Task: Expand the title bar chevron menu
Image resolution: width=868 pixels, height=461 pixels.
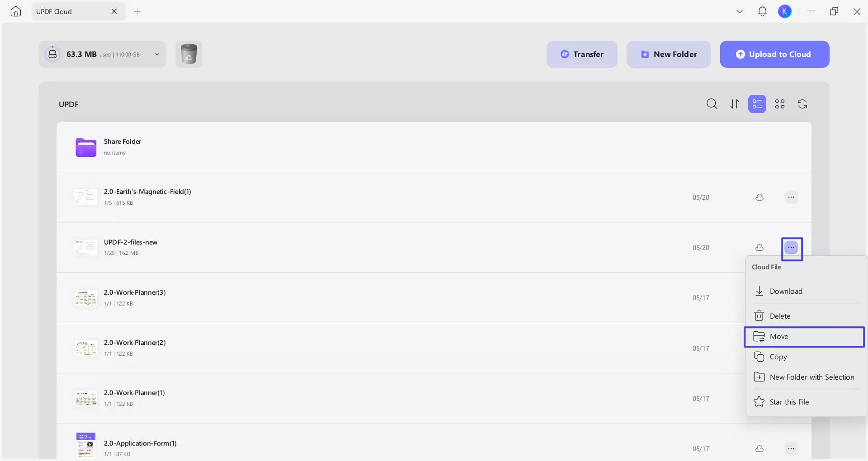Action: (x=740, y=11)
